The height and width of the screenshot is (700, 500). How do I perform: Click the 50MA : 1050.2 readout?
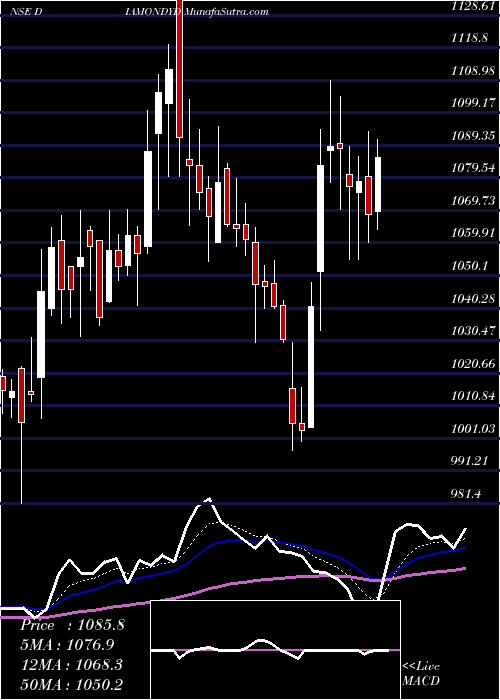72,685
